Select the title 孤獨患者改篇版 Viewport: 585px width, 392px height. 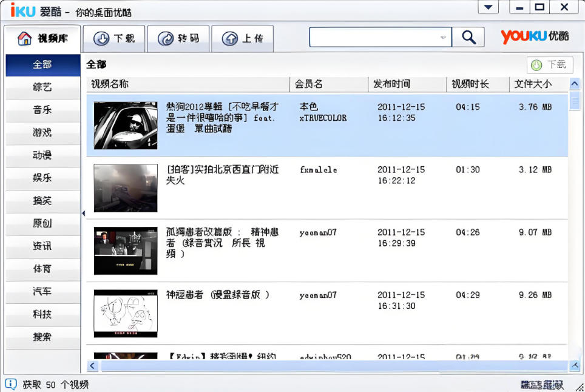pyautogui.click(x=222, y=243)
